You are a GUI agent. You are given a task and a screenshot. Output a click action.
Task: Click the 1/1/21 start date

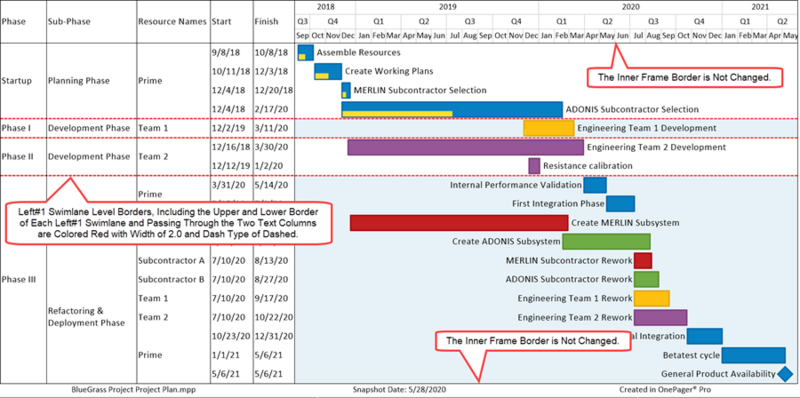pyautogui.click(x=225, y=355)
